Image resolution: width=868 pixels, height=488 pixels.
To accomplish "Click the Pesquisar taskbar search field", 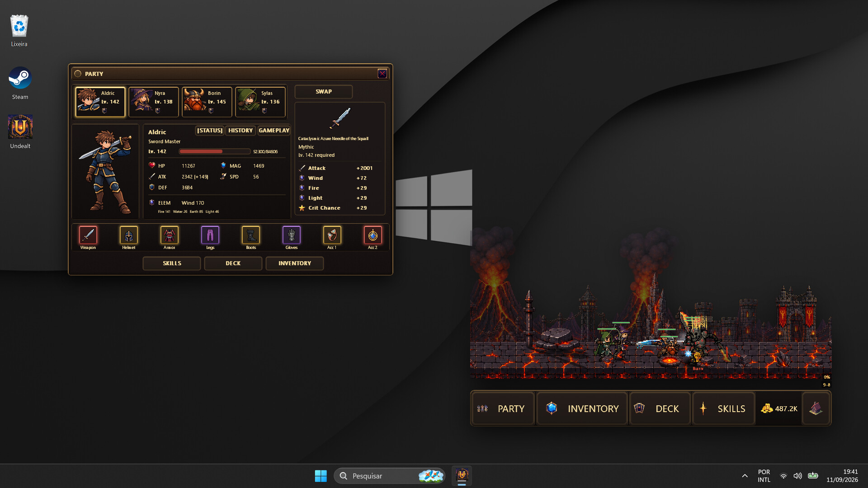I will [390, 476].
